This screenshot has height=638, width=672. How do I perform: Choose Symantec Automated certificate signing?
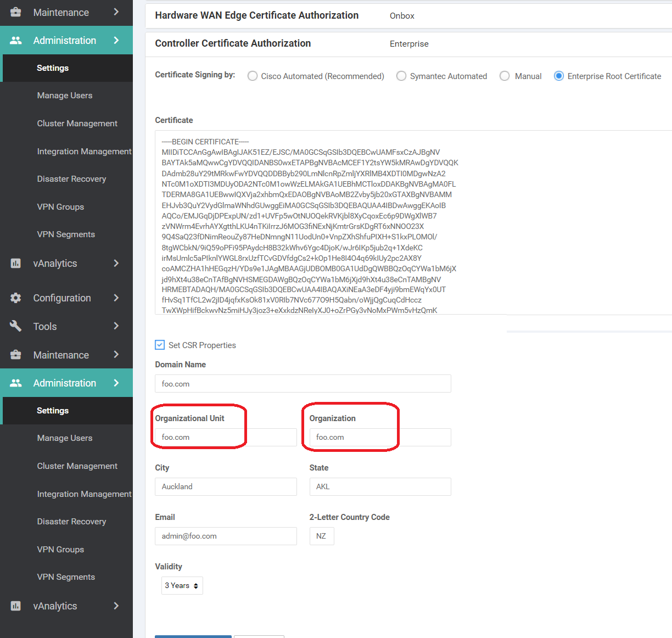point(401,76)
